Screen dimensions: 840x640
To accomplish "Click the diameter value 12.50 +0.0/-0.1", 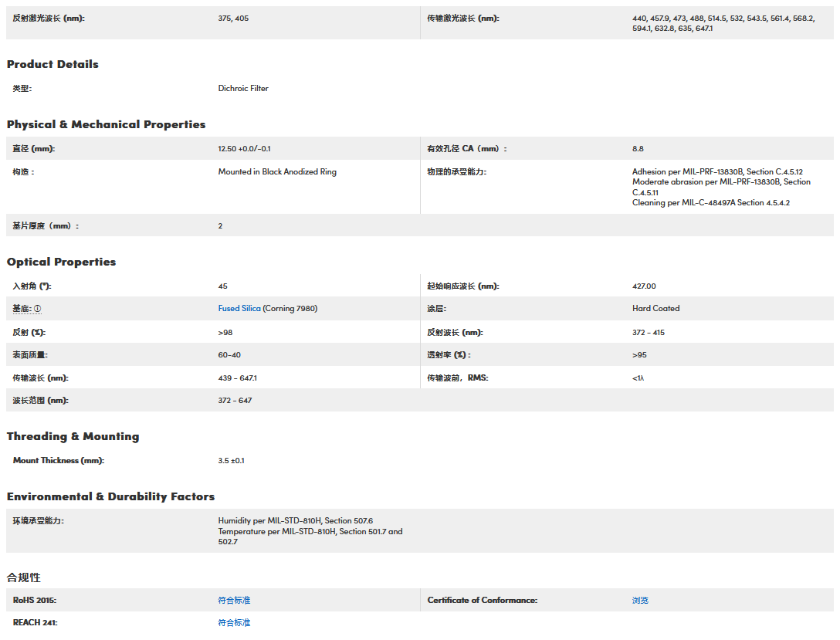I will pos(244,149).
